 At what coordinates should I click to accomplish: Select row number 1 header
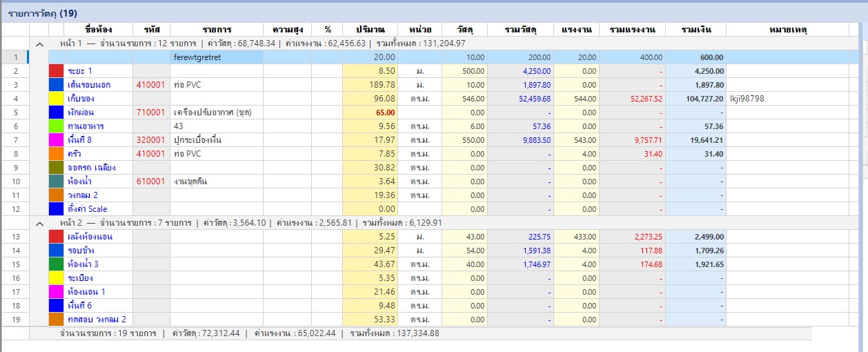[x=15, y=57]
